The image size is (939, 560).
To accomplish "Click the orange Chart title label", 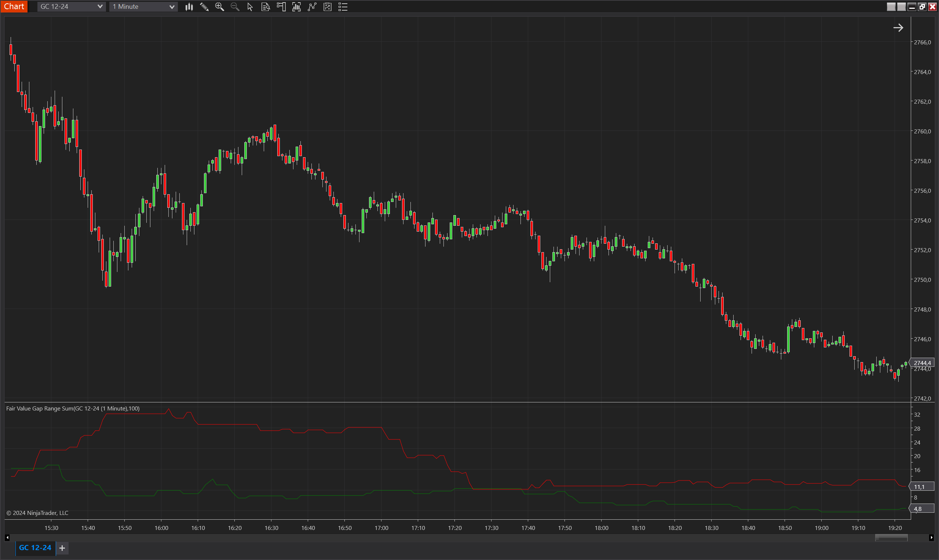I will coord(14,7).
